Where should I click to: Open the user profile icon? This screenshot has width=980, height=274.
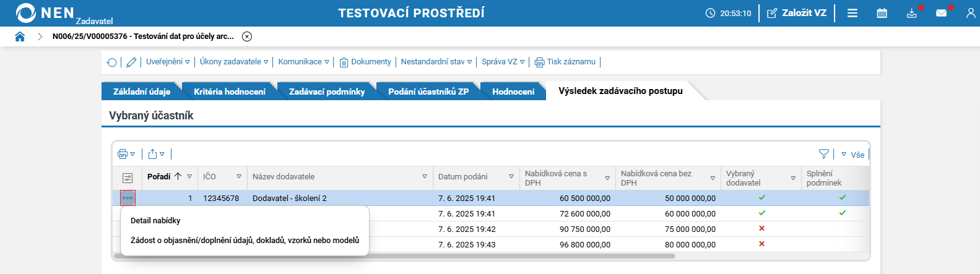click(x=971, y=13)
